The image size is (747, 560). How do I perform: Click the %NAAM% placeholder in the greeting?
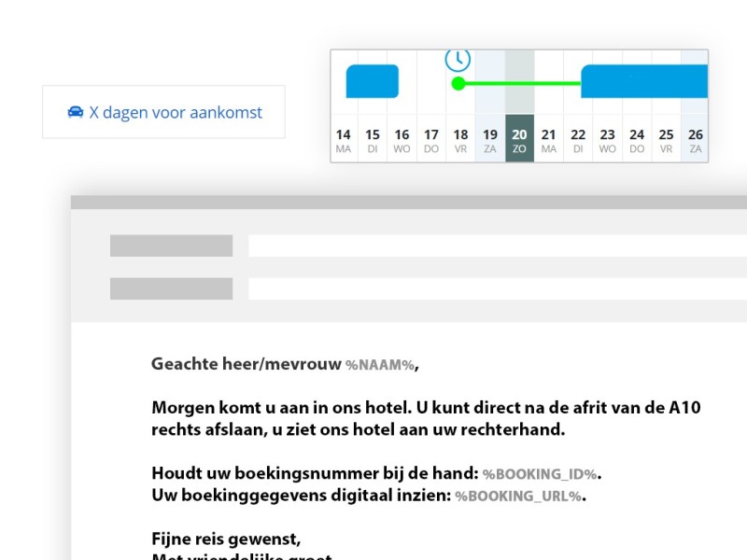pos(377,366)
